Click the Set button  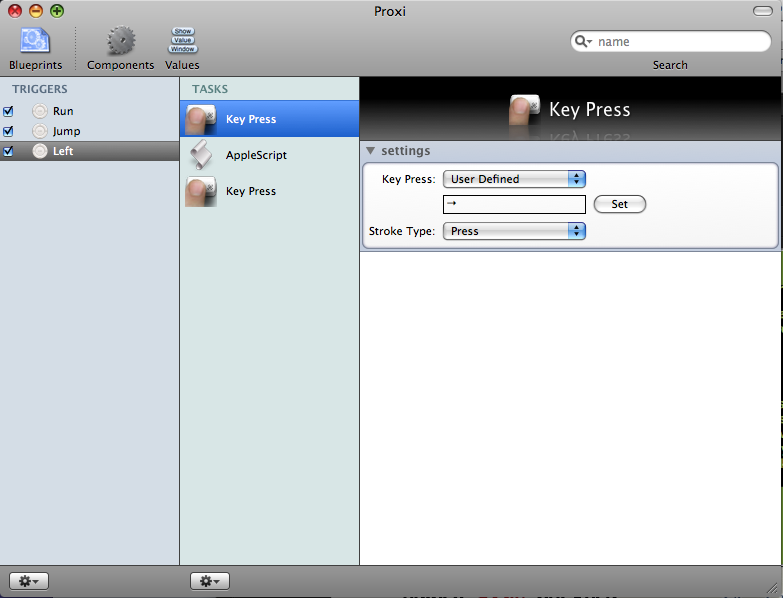(620, 204)
